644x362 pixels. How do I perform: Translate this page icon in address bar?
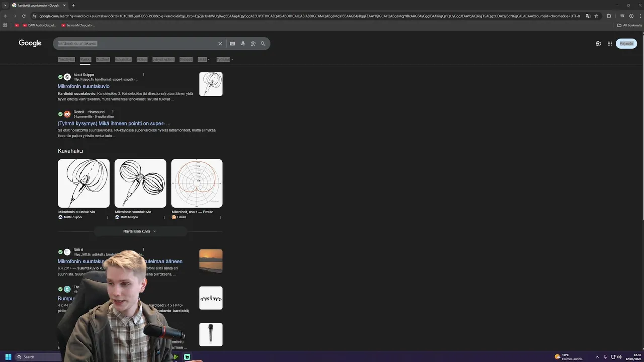pos(588,16)
